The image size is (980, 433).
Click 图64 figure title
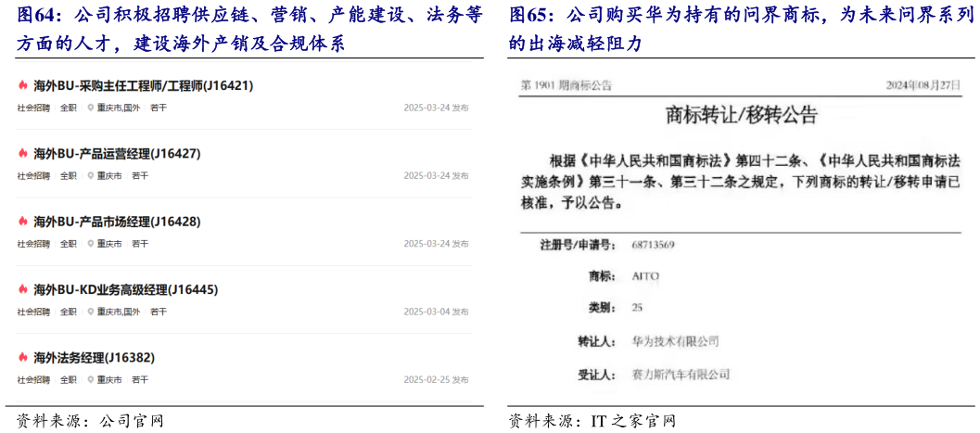tap(249, 30)
